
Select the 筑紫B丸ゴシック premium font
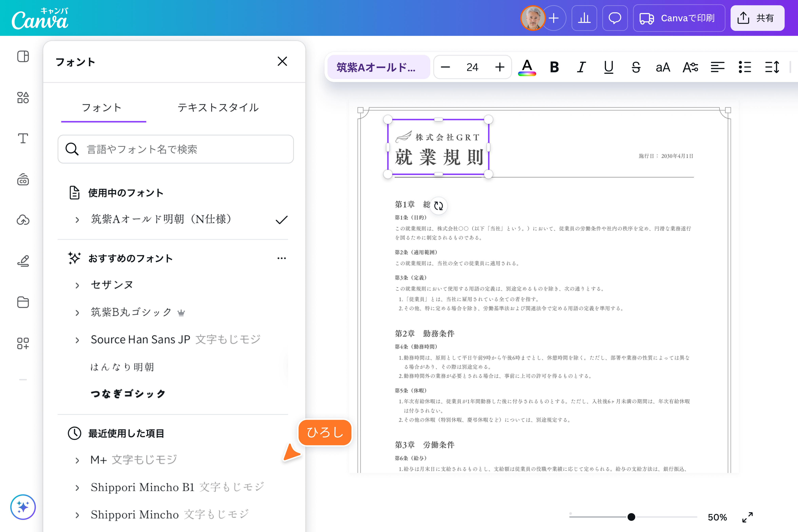click(131, 312)
